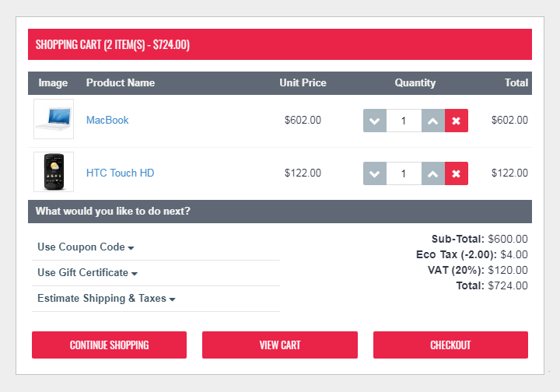
Task: Open the HTC Touch HD product link
Action: coord(120,173)
